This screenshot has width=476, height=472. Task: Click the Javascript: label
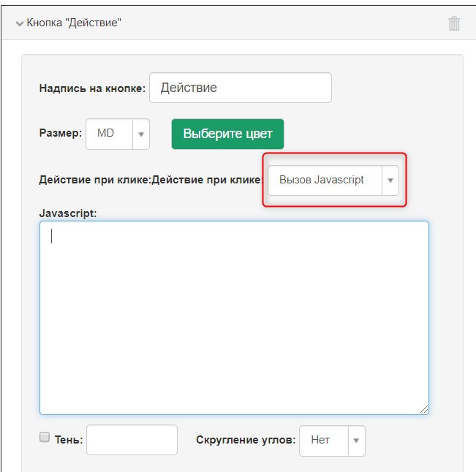pyautogui.click(x=68, y=213)
